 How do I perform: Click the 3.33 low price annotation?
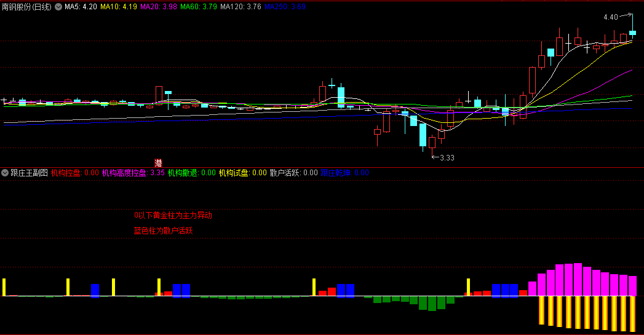[447, 157]
